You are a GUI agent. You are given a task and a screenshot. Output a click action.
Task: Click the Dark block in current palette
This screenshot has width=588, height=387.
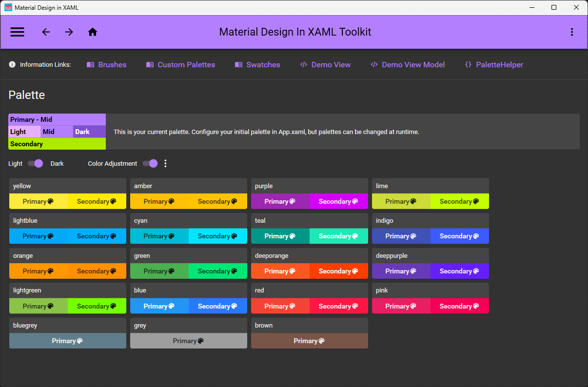[90, 132]
